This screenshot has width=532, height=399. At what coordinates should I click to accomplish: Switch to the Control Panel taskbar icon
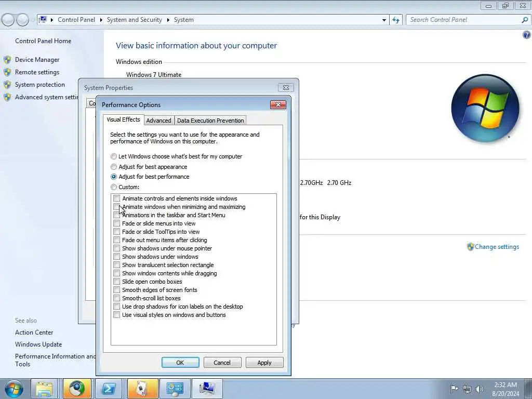175,389
